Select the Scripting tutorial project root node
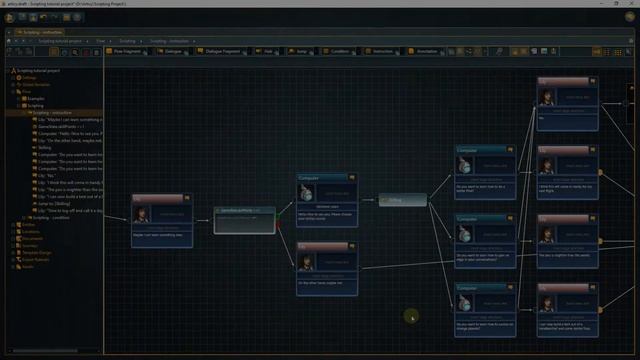640x360 pixels. pyautogui.click(x=38, y=71)
